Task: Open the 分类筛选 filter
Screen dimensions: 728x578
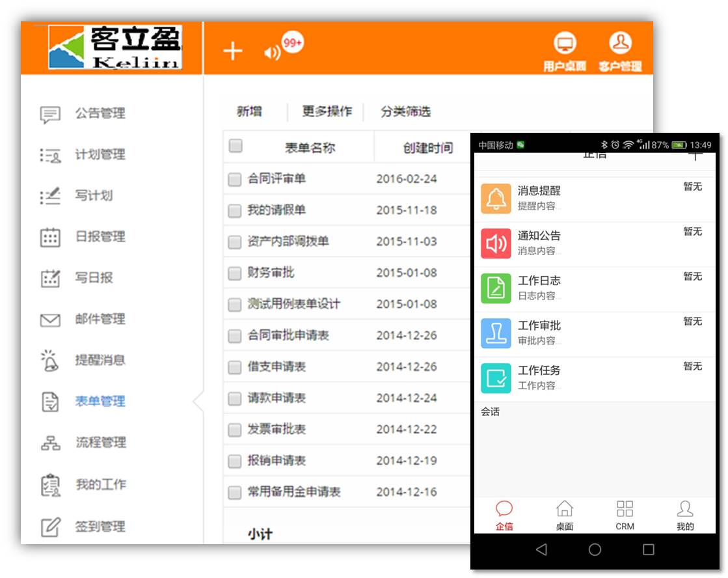Action: tap(405, 111)
